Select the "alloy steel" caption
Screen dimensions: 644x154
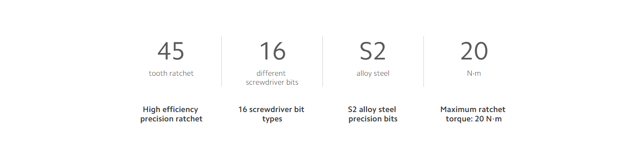[x=373, y=73]
